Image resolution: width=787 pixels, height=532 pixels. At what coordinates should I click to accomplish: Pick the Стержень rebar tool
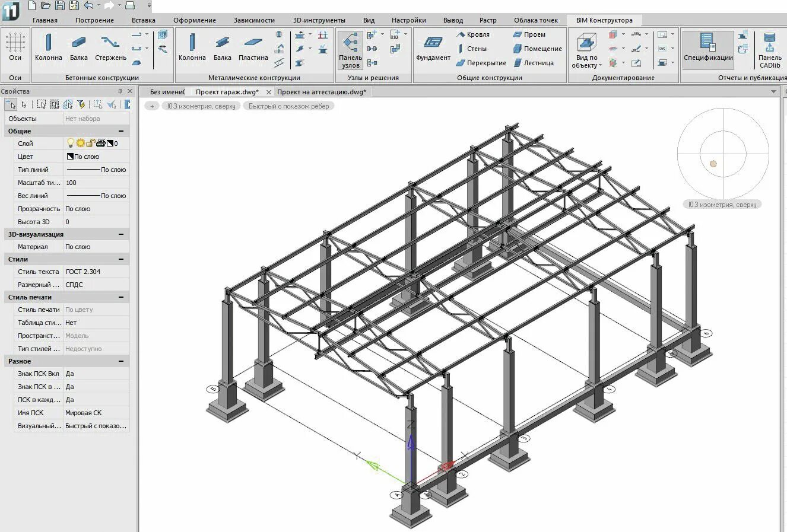click(x=110, y=47)
